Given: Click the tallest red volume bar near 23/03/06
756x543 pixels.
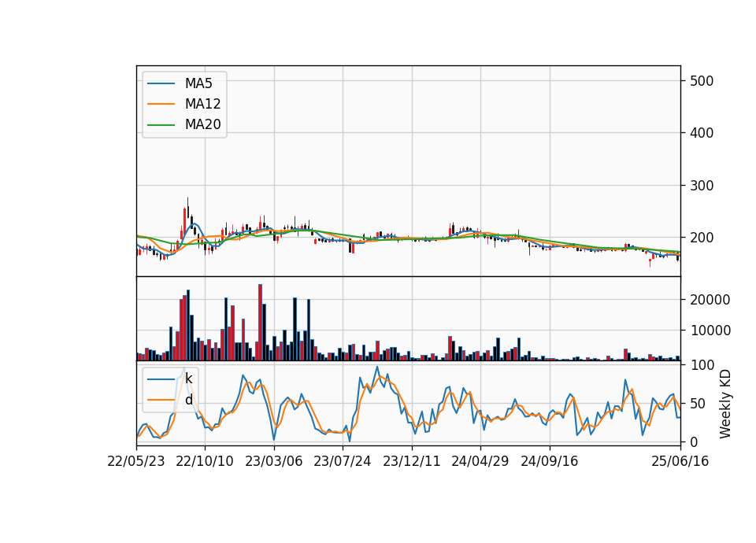Looking at the screenshot, I should click(x=261, y=323).
